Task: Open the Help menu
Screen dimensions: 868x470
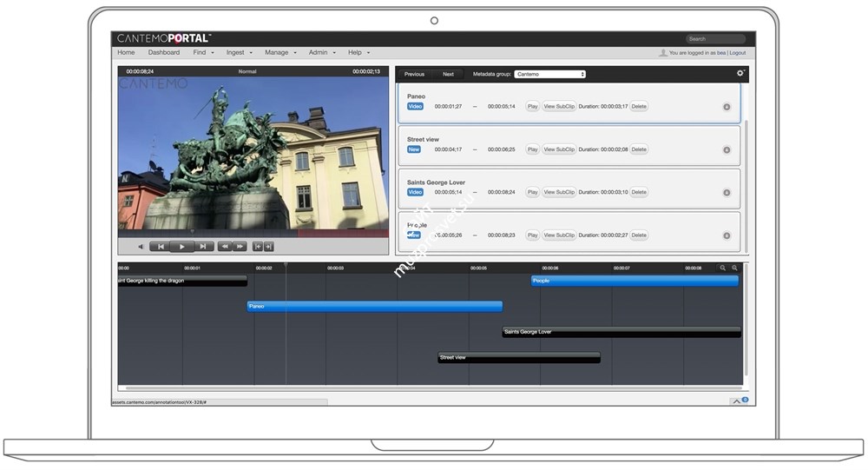Action: (358, 53)
